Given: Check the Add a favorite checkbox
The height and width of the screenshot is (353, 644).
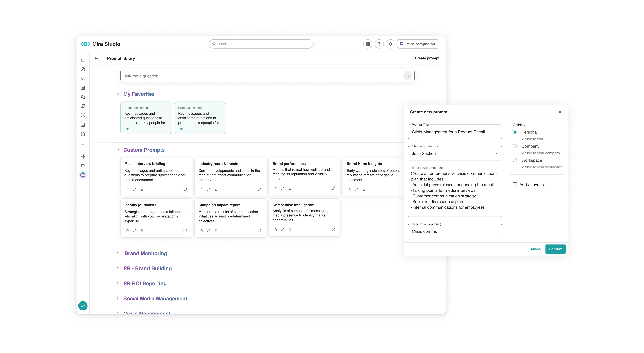Looking at the screenshot, I should click(x=515, y=184).
